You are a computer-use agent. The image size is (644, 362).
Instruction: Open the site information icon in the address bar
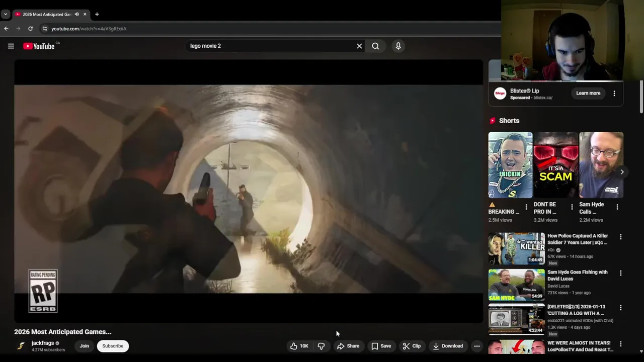[x=44, y=29]
